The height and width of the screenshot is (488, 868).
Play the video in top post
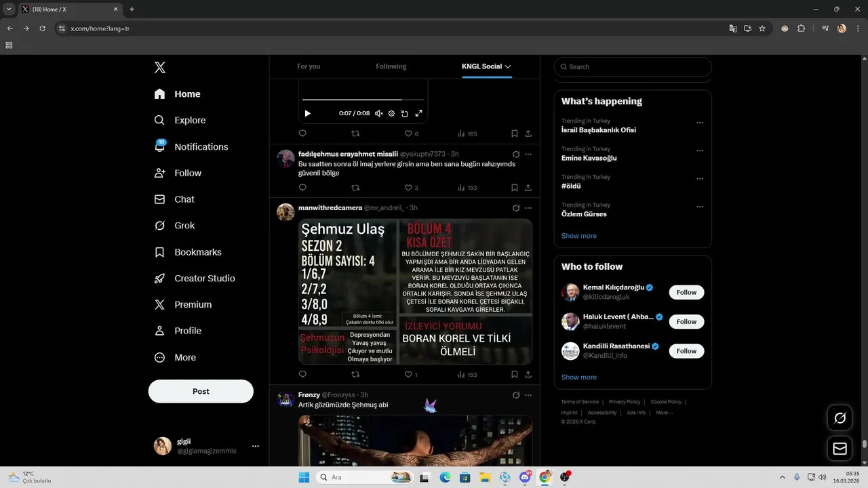(x=307, y=113)
